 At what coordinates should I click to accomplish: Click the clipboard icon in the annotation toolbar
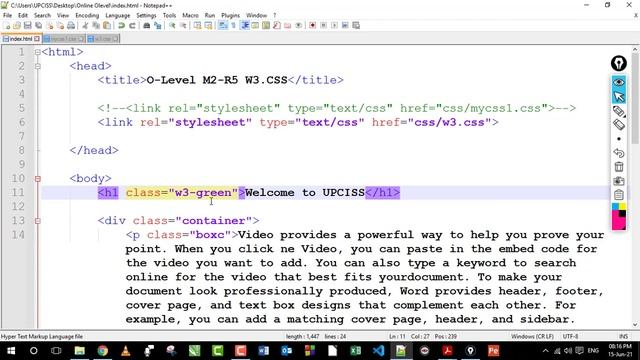(x=619, y=195)
